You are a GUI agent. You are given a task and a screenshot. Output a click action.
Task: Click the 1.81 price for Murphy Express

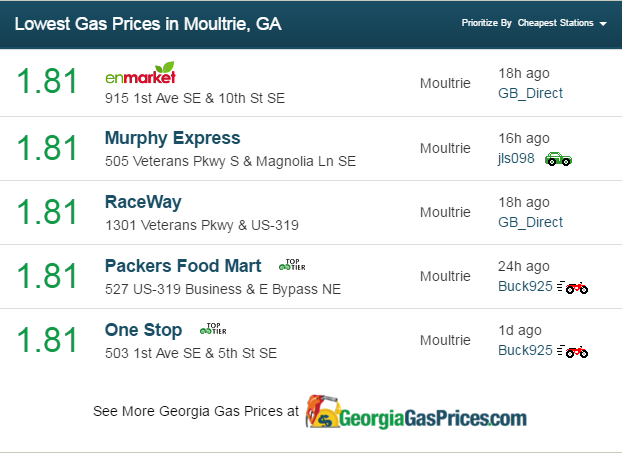click(47, 148)
